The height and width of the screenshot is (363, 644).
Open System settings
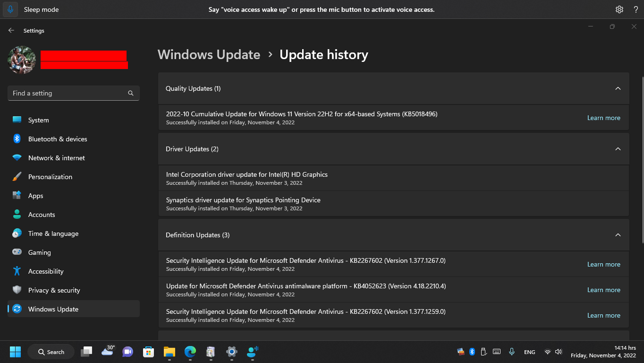(74, 120)
